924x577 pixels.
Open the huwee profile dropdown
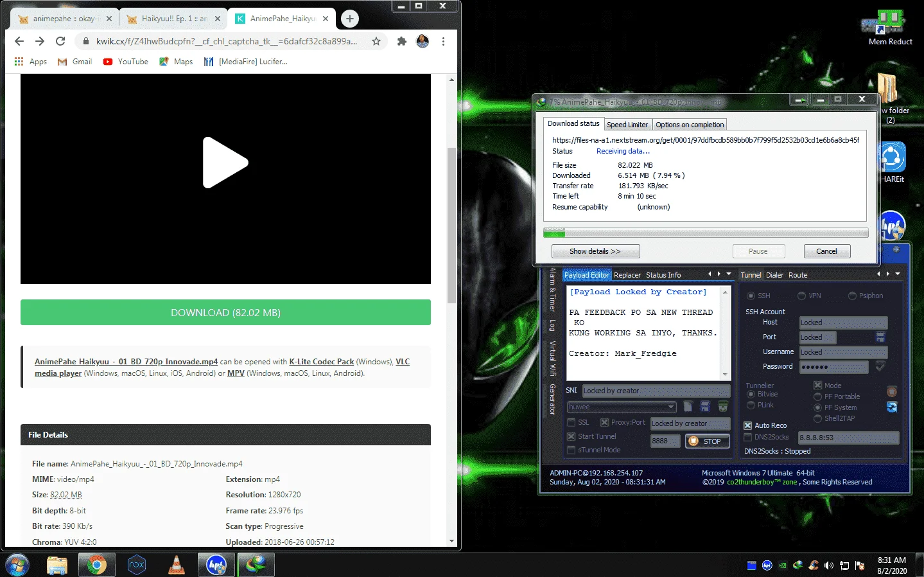pyautogui.click(x=622, y=407)
